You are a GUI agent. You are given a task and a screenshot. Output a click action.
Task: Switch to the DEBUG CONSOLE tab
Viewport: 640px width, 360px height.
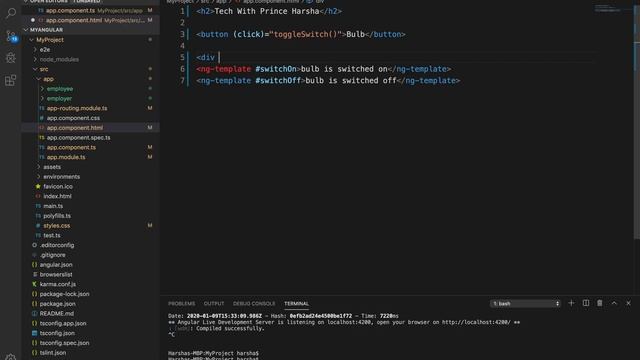(x=254, y=304)
